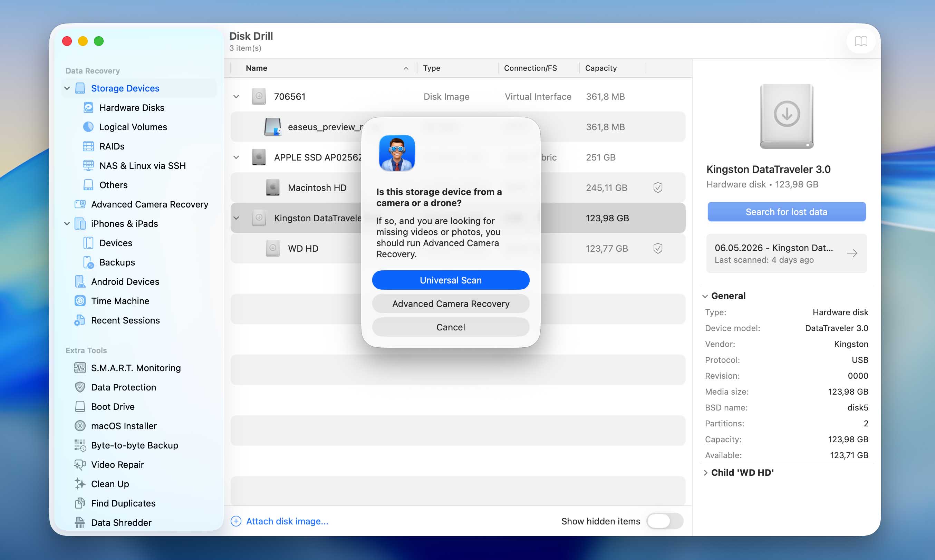Click the 251 GB capacity value

(600, 157)
